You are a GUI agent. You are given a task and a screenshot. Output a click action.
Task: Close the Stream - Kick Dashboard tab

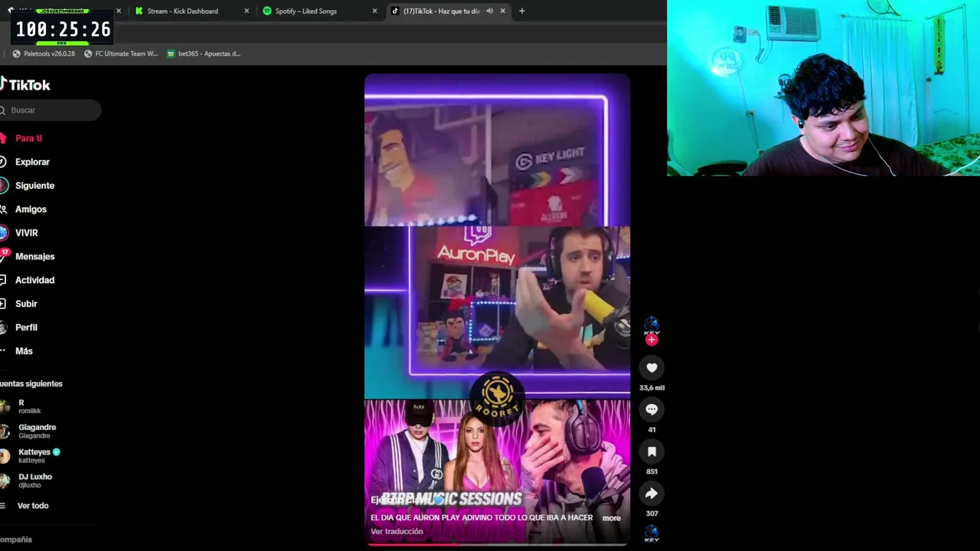tap(247, 11)
